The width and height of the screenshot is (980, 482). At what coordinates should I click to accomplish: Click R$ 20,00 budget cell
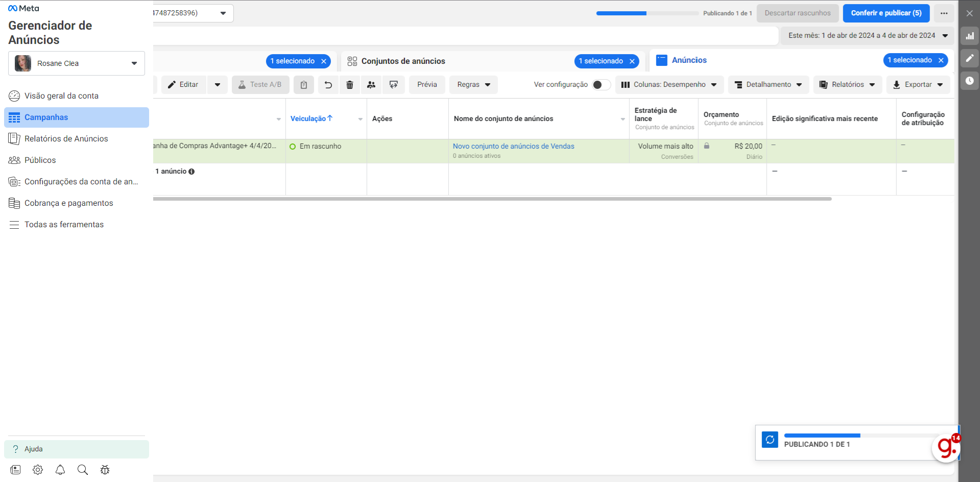(x=732, y=151)
